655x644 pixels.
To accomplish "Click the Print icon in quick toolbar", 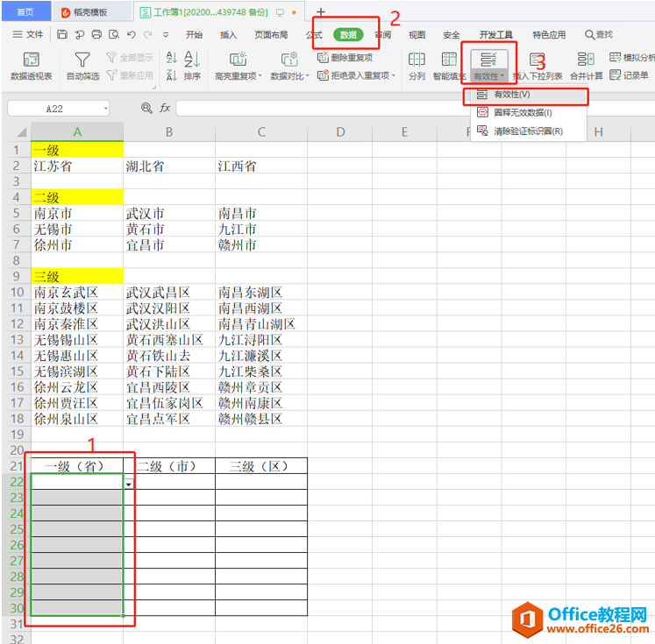I will click(96, 35).
